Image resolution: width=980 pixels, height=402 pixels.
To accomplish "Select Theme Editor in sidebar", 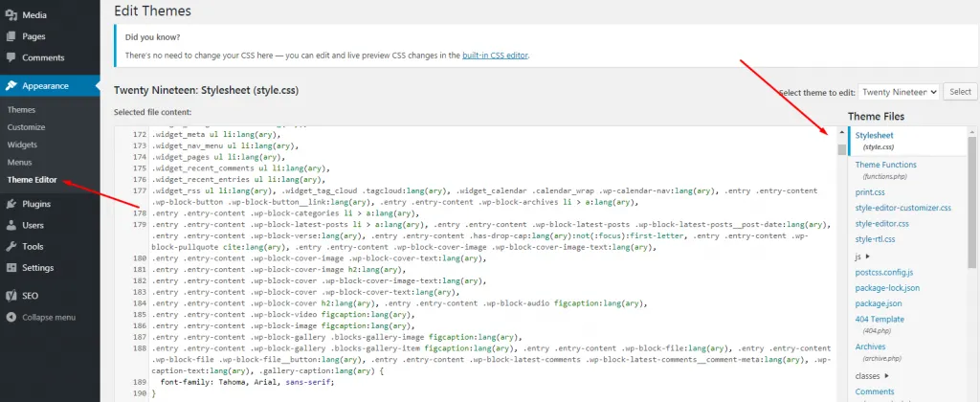I will (32, 179).
